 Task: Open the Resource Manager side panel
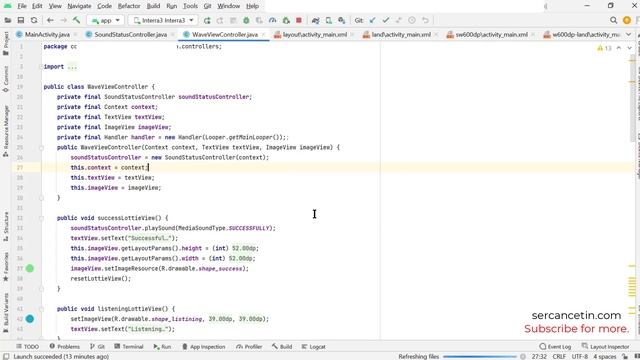(x=6, y=131)
